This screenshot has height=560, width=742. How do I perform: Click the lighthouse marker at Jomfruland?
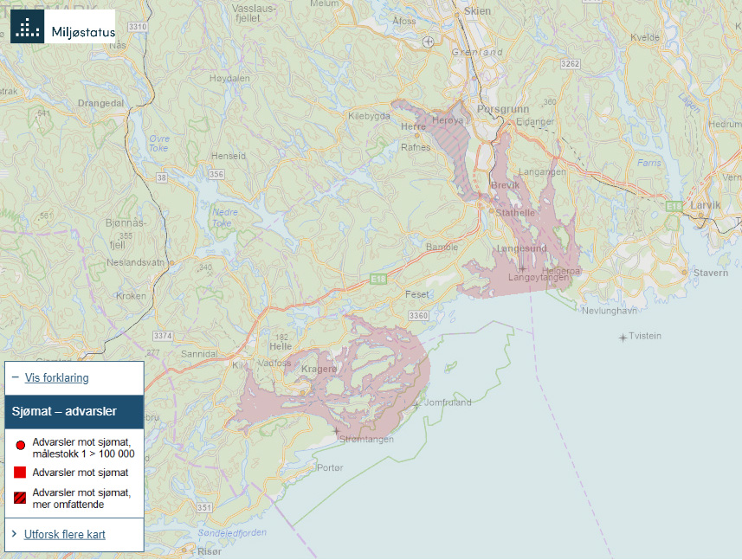coord(416,403)
